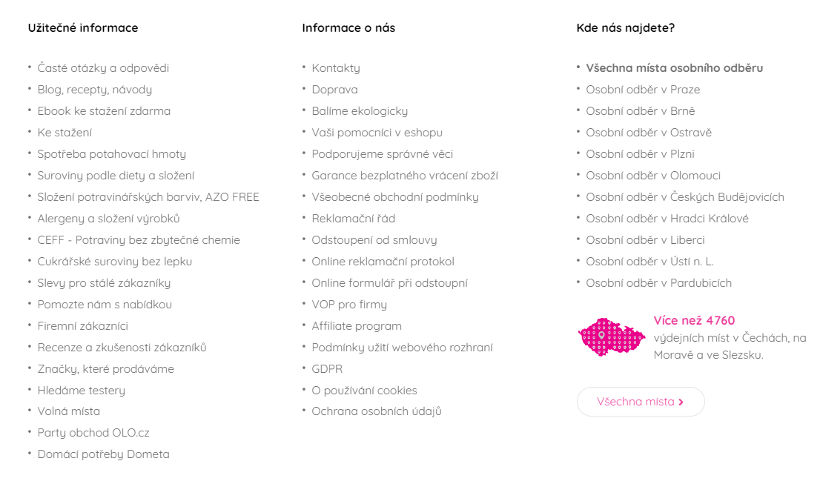Open Časté otázky a odpovědi link

click(103, 68)
